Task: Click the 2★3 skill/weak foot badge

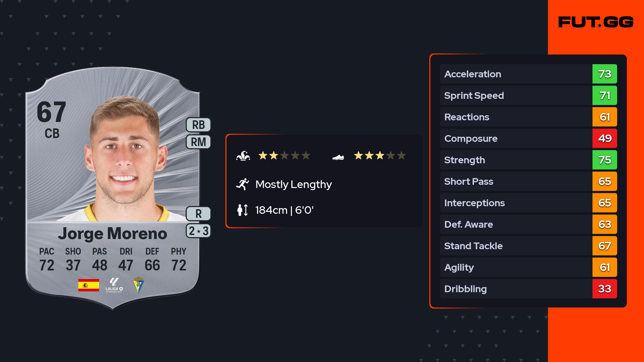Action: click(198, 231)
